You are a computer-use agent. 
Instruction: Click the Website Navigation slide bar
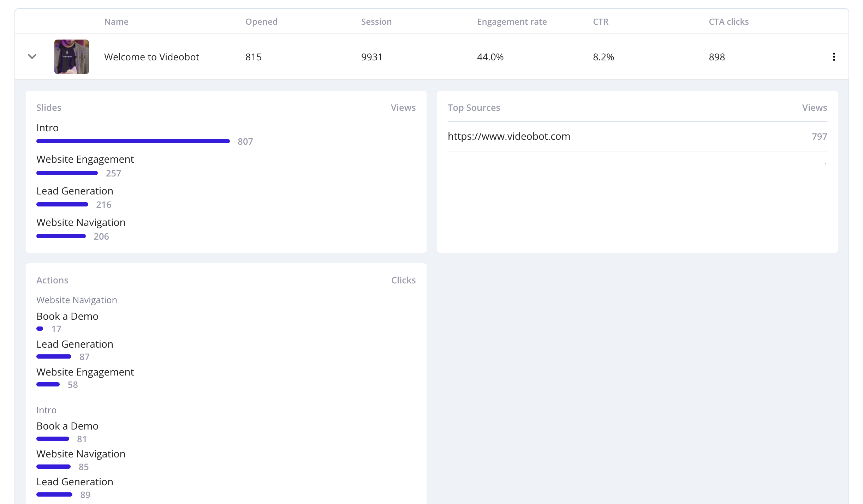coord(61,236)
